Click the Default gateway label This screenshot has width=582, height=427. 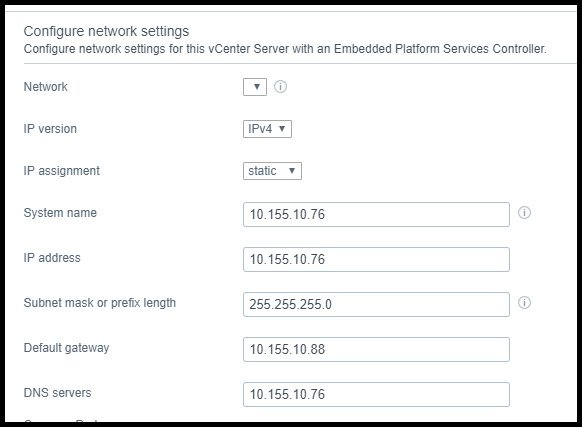coord(66,348)
